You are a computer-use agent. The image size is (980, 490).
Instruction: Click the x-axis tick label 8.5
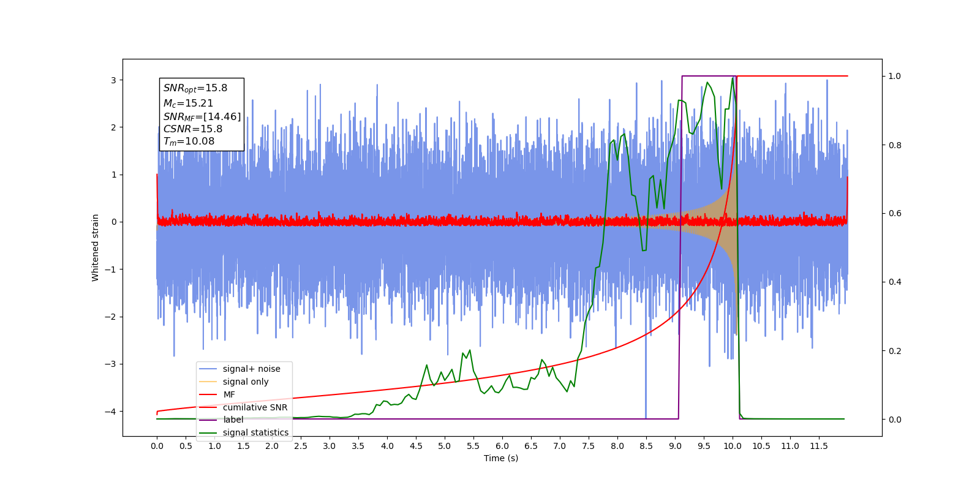(646, 446)
